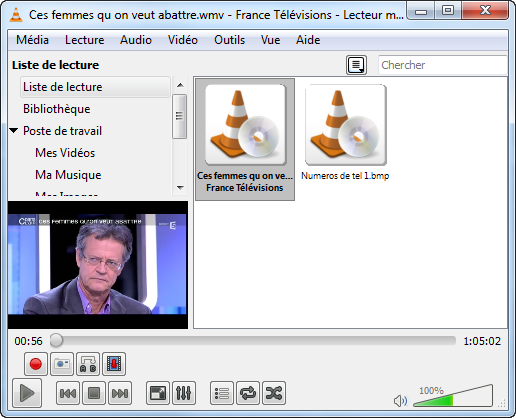Mute audio via the speaker icon
The height and width of the screenshot is (418, 516).
point(400,400)
